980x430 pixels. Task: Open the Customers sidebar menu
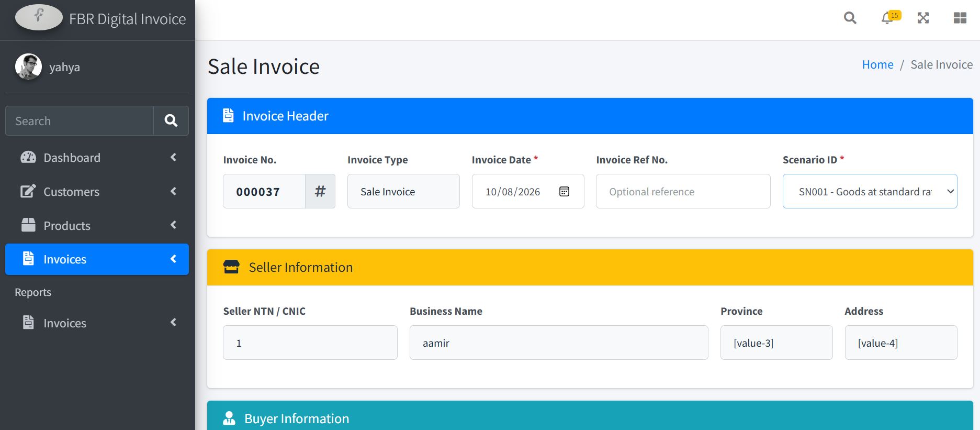(97, 192)
